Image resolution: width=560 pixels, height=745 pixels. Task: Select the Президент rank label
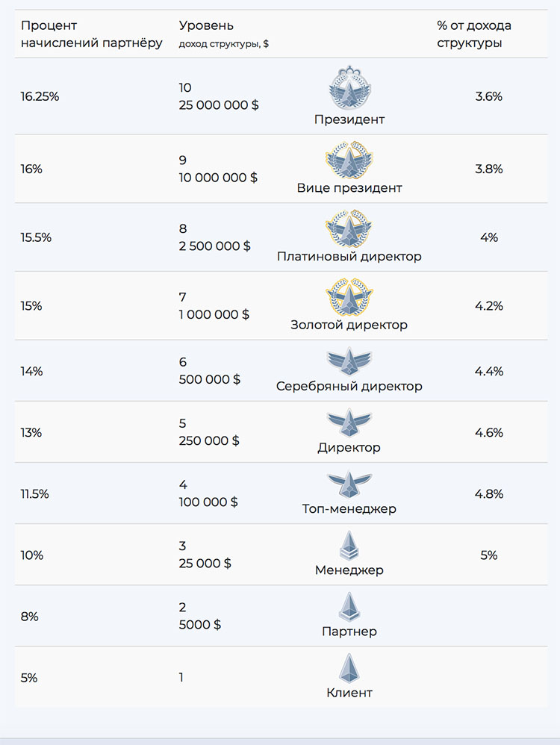point(349,119)
